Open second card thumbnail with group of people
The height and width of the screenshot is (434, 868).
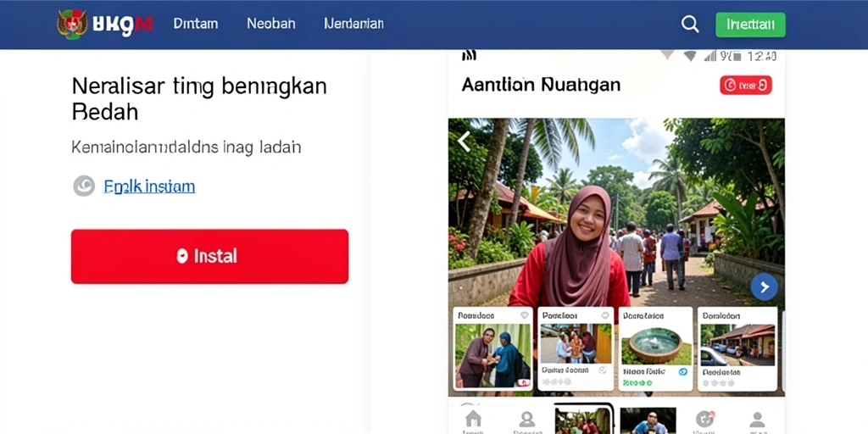click(576, 343)
